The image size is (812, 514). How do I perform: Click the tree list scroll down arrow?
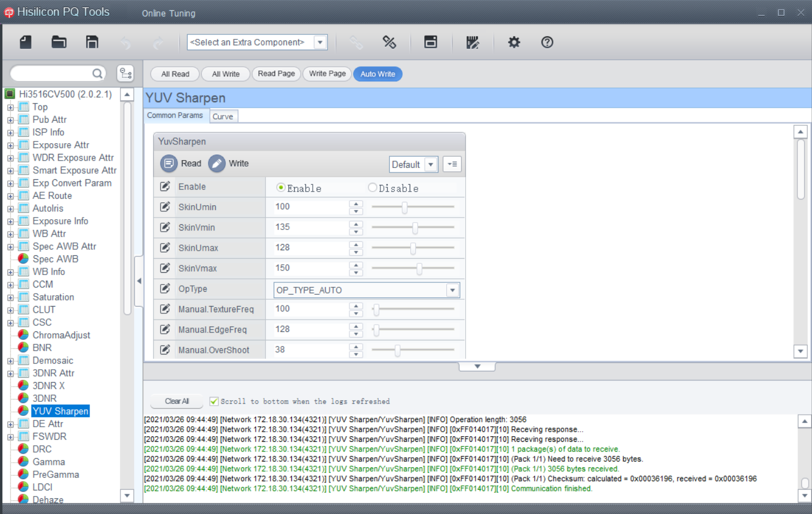click(x=127, y=496)
